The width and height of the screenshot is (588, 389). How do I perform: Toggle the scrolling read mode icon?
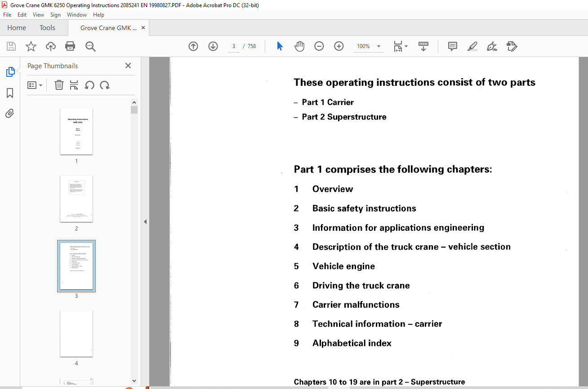[x=423, y=46]
